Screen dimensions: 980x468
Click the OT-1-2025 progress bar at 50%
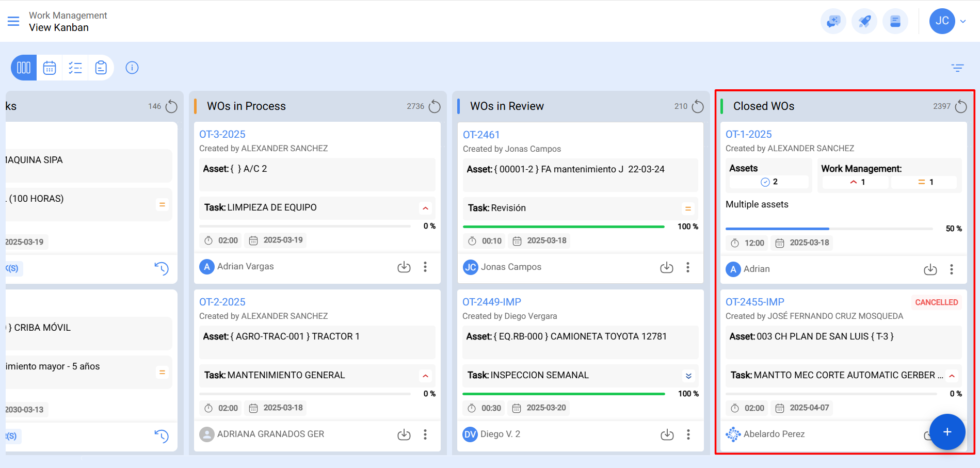pos(829,229)
